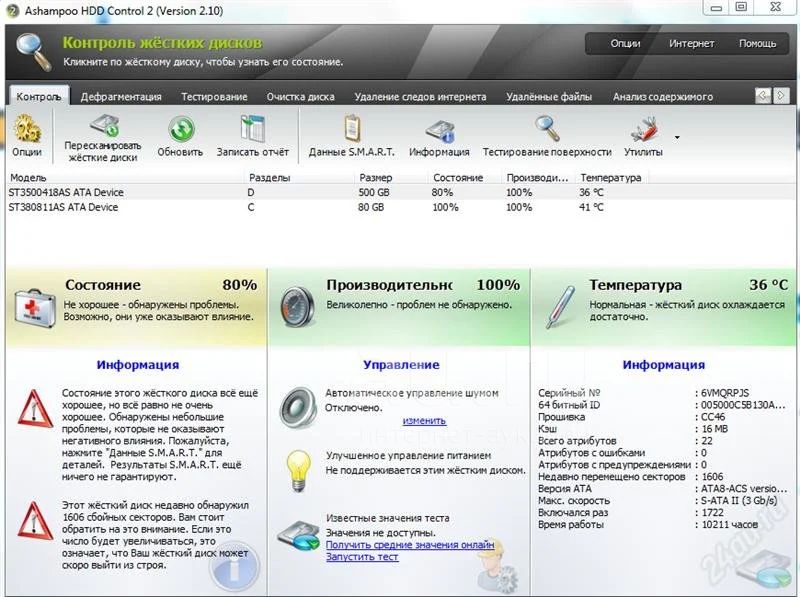Viewport: 800px width, 597px height.
Task: Click the Пересканировать жёсткие диски icon
Action: [104, 126]
